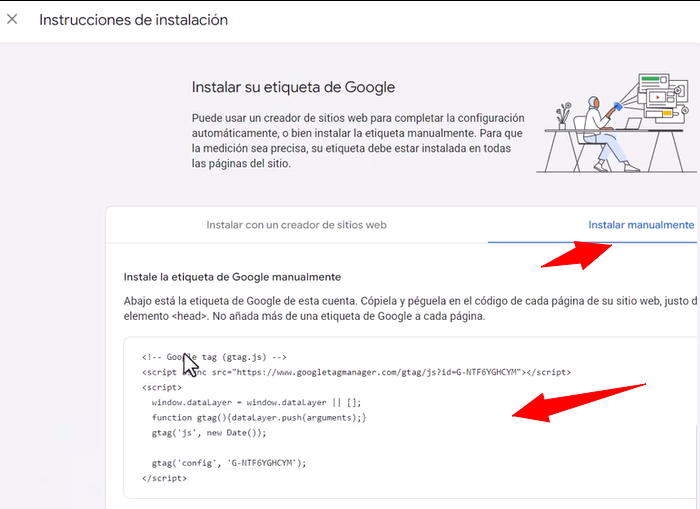Switch to Instalar con un creador de sitios web tab
700x509 pixels.
pyautogui.click(x=296, y=225)
